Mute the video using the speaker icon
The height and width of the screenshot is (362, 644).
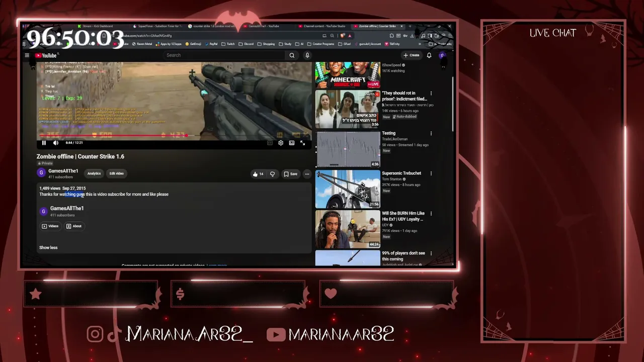click(x=56, y=143)
